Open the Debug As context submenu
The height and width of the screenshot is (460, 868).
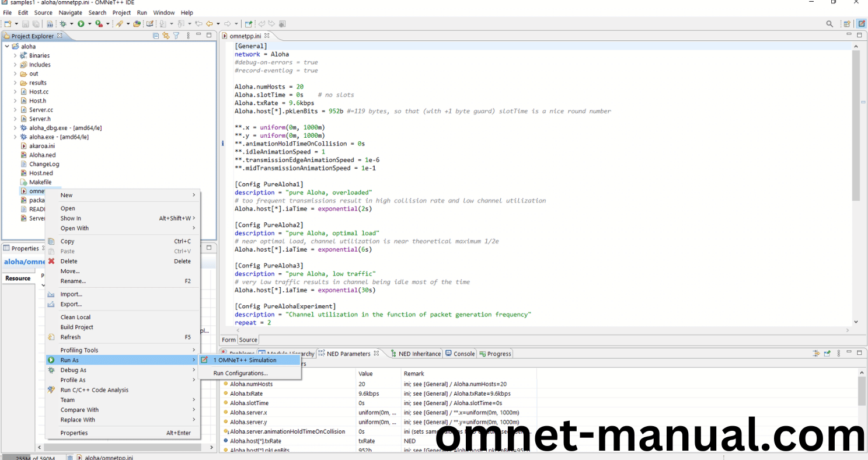point(123,370)
